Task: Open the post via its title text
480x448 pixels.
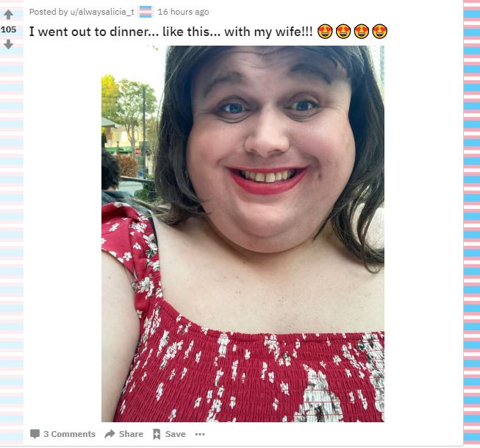Action: point(171,32)
